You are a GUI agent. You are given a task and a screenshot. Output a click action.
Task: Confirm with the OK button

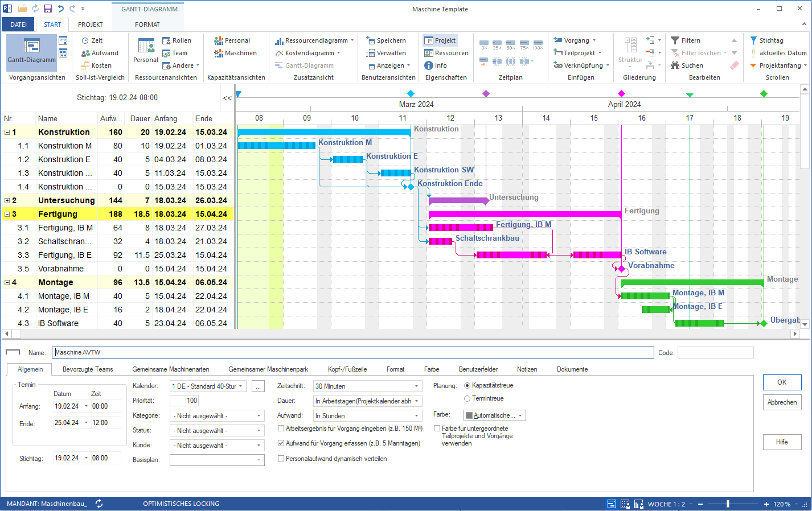pos(782,382)
